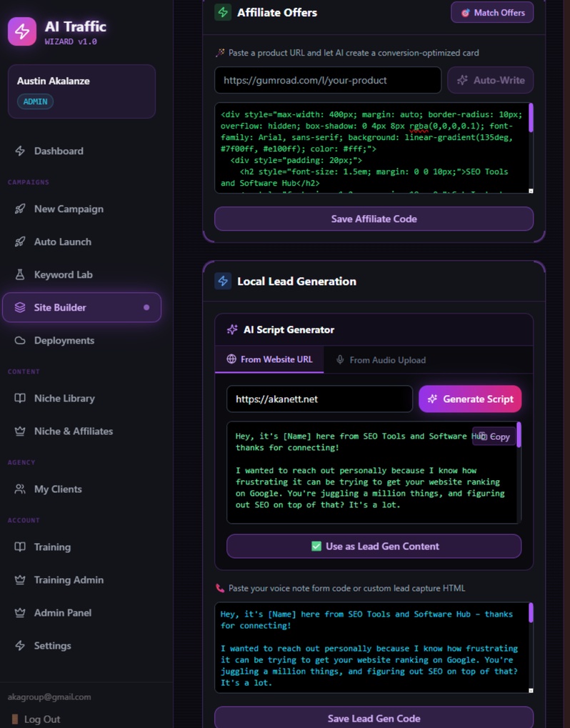This screenshot has width=570, height=728.
Task: Click the ADMIN badge under Austin Akalanze
Action: click(x=35, y=101)
